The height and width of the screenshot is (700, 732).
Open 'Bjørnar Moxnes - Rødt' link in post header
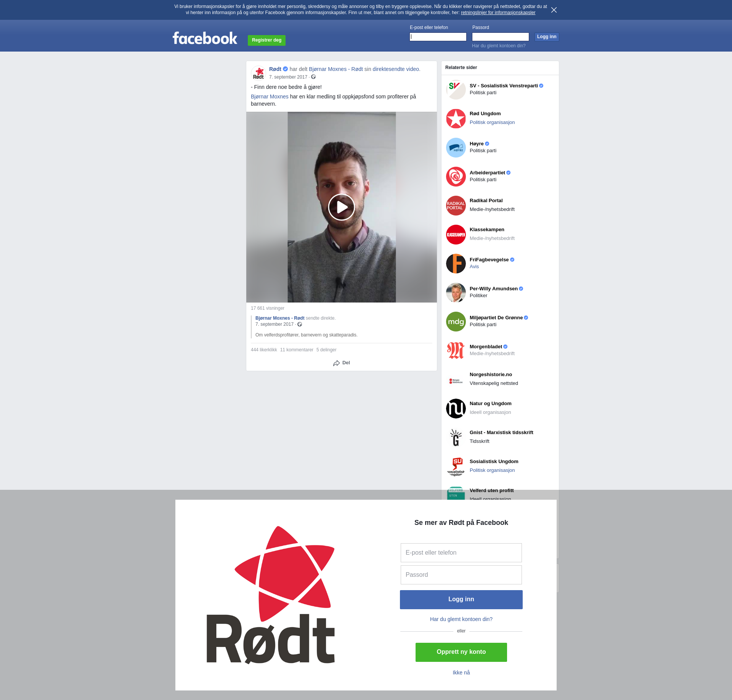[x=336, y=69]
